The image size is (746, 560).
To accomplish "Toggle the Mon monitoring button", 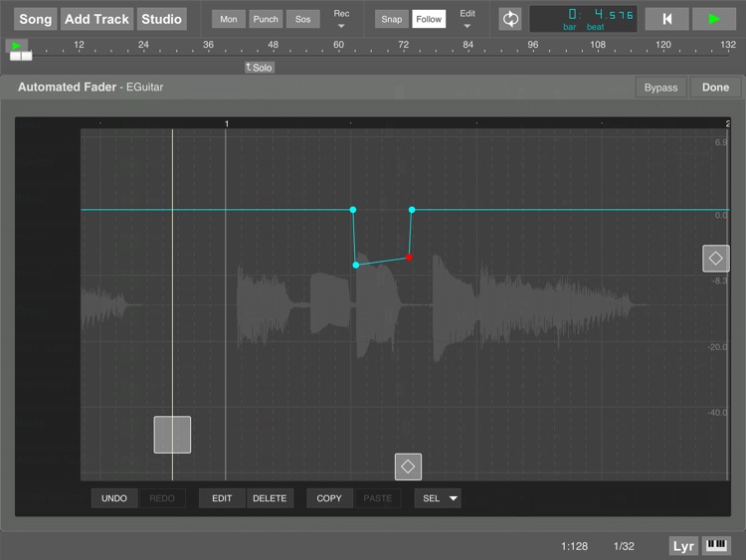I will (x=229, y=19).
